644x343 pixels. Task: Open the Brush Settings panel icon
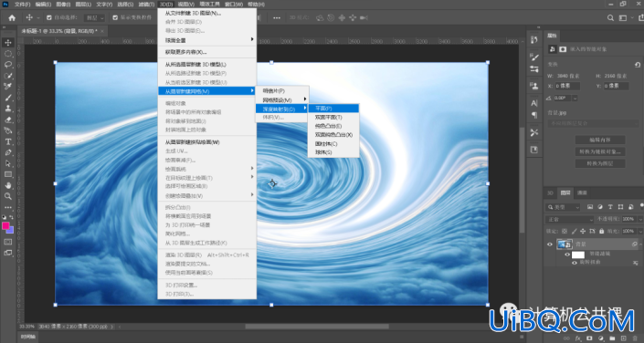coord(534,57)
